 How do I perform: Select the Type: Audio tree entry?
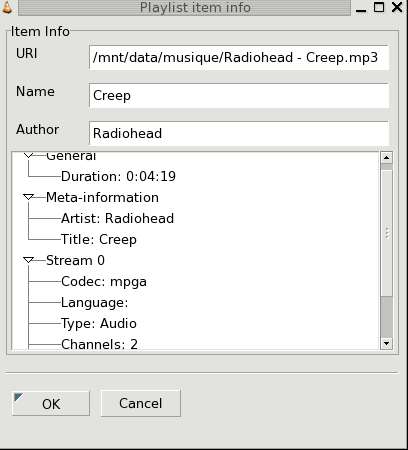(x=99, y=323)
